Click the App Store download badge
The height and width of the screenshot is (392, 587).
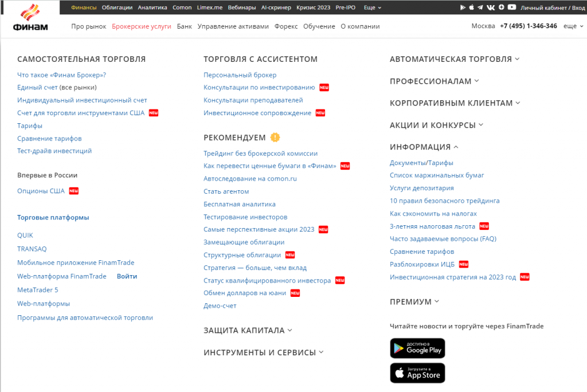[417, 373]
